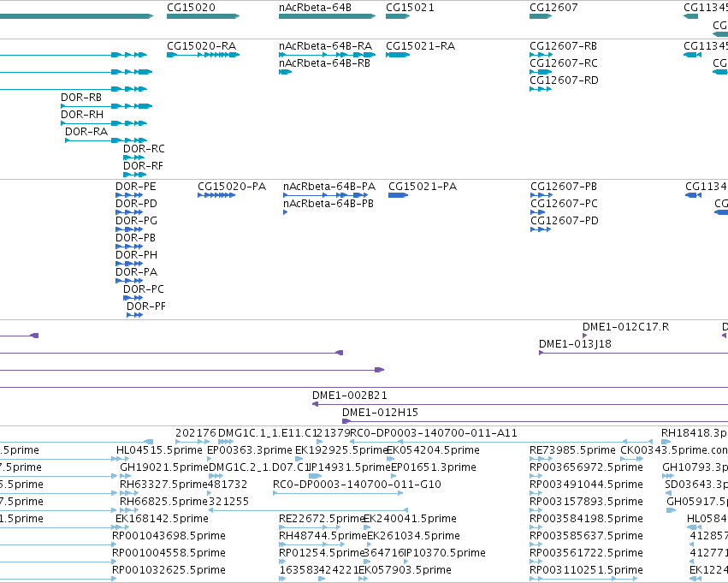Click cDNA RC0-DP0003-140700-011-A11 label
728x583 pixels.
(433, 433)
